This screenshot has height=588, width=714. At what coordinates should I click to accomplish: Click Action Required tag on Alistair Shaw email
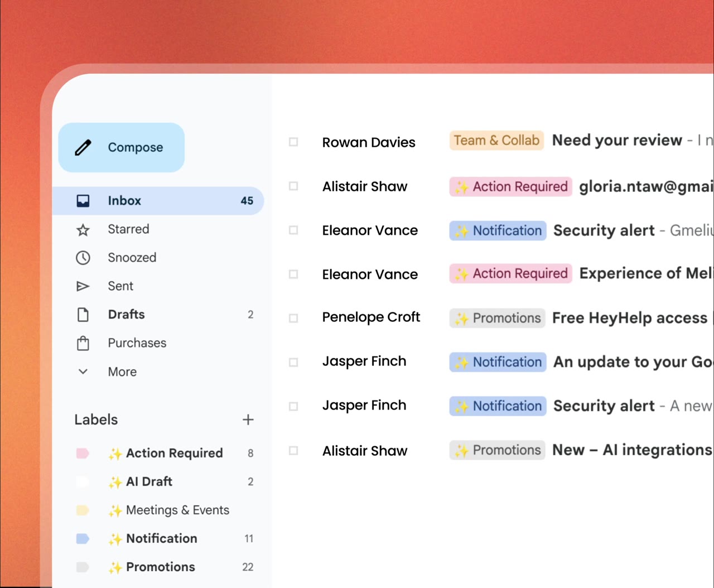pos(511,186)
